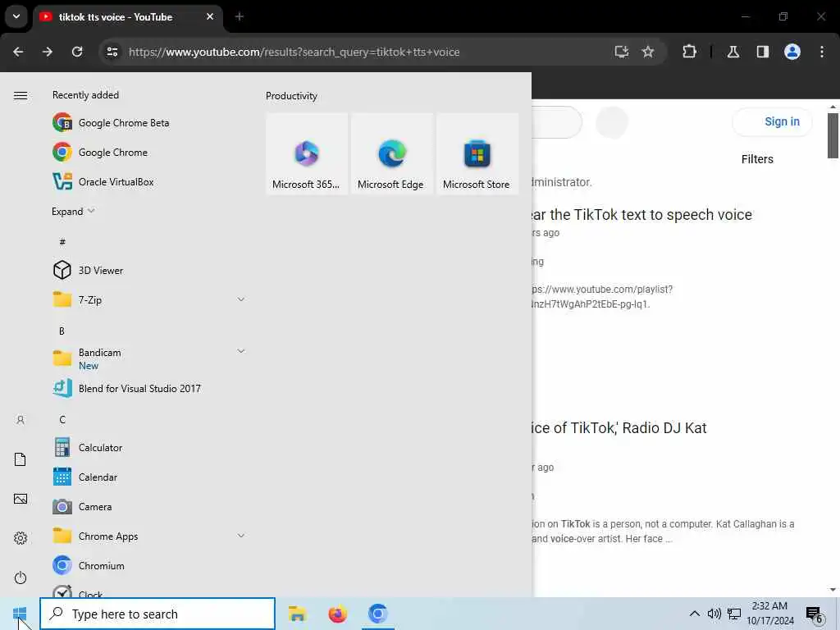This screenshot has width=840, height=630.
Task: Open browser profile avatar
Action: tap(792, 52)
